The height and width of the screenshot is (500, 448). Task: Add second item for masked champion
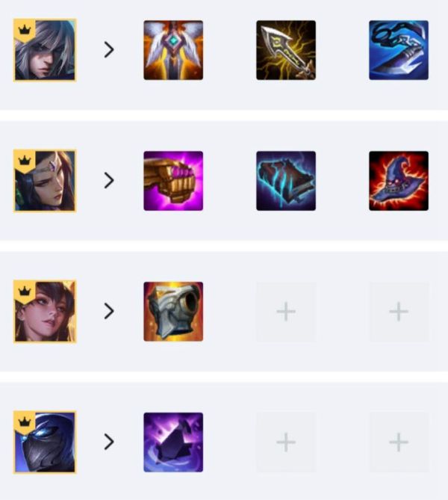(286, 442)
